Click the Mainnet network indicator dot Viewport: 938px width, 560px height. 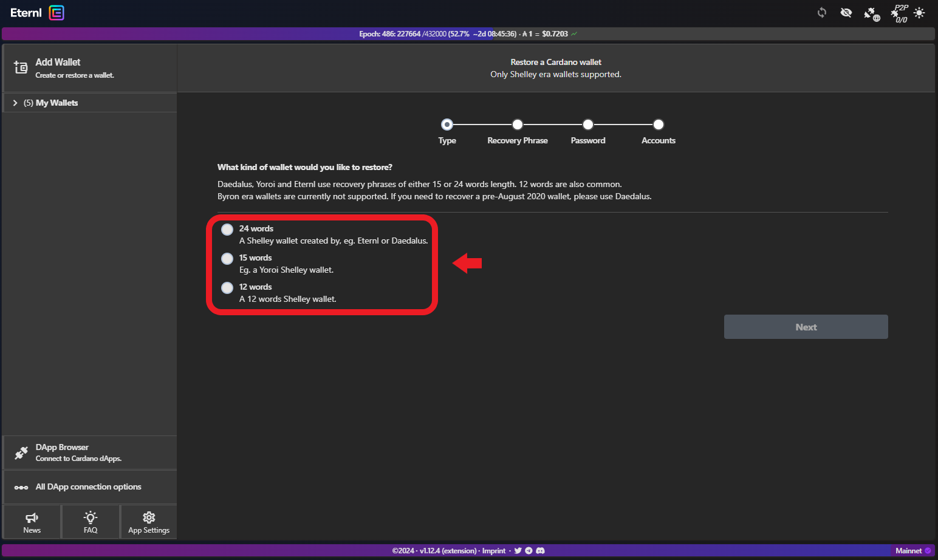click(x=928, y=551)
